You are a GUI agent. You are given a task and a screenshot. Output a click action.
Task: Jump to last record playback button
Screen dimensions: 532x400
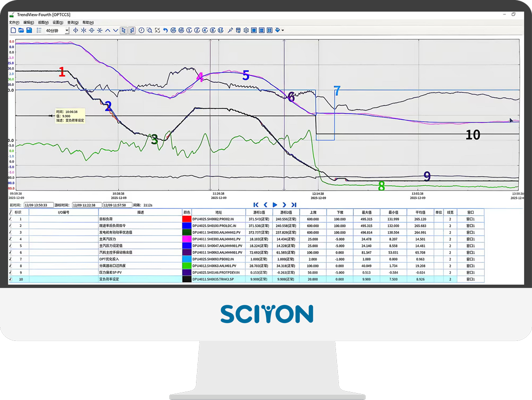point(294,205)
